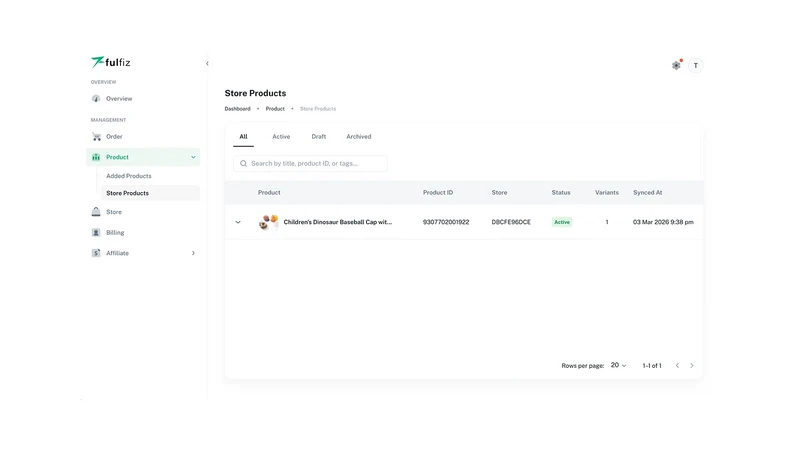The image size is (800, 450).
Task: Go to the previous page arrow
Action: tap(677, 365)
